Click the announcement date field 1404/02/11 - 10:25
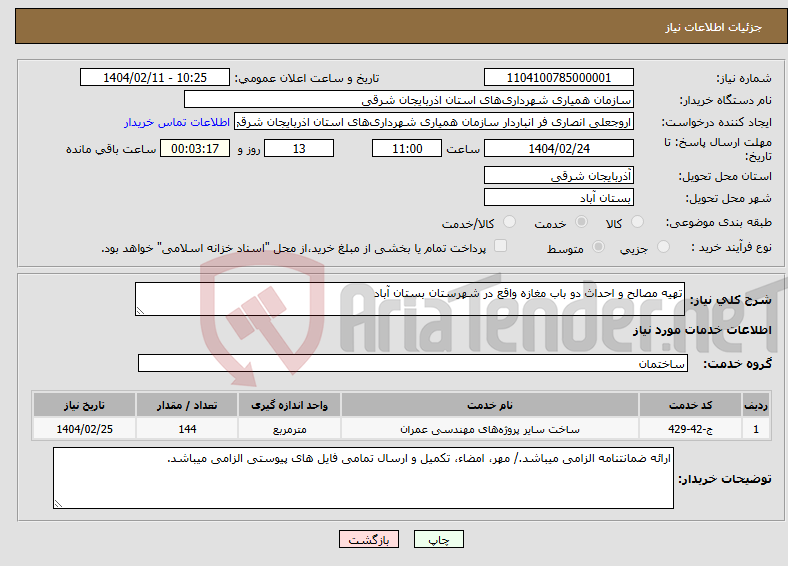Image resolution: width=788 pixels, height=566 pixels. (x=155, y=77)
